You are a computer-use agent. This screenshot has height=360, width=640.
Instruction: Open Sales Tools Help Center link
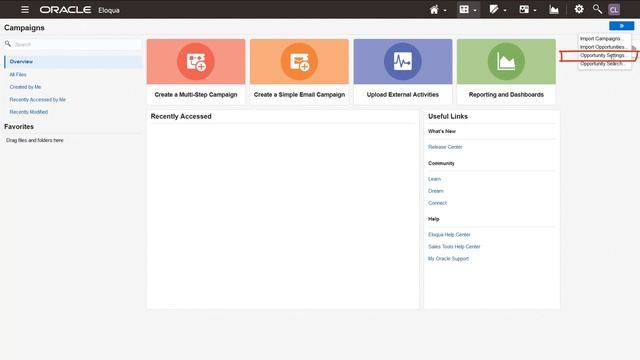click(454, 247)
